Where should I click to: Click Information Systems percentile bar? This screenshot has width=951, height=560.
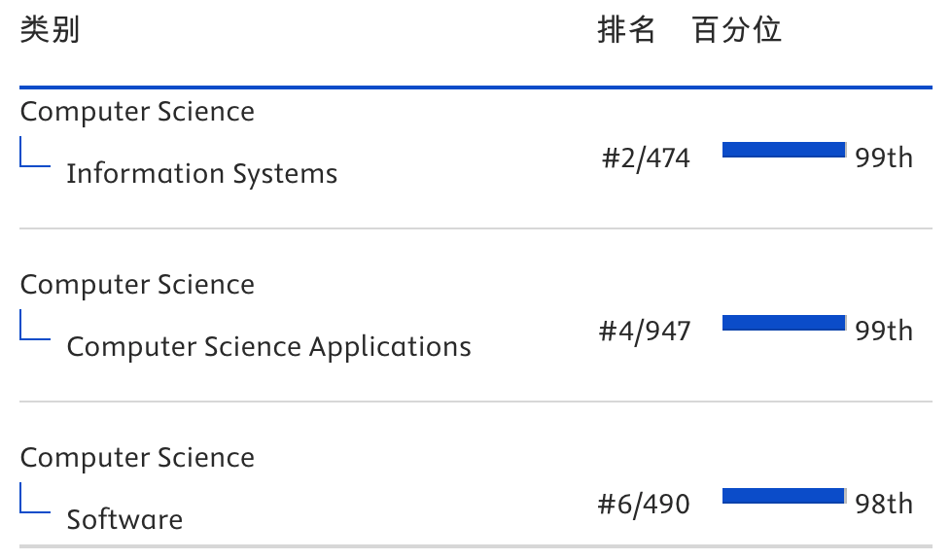pyautogui.click(x=784, y=150)
